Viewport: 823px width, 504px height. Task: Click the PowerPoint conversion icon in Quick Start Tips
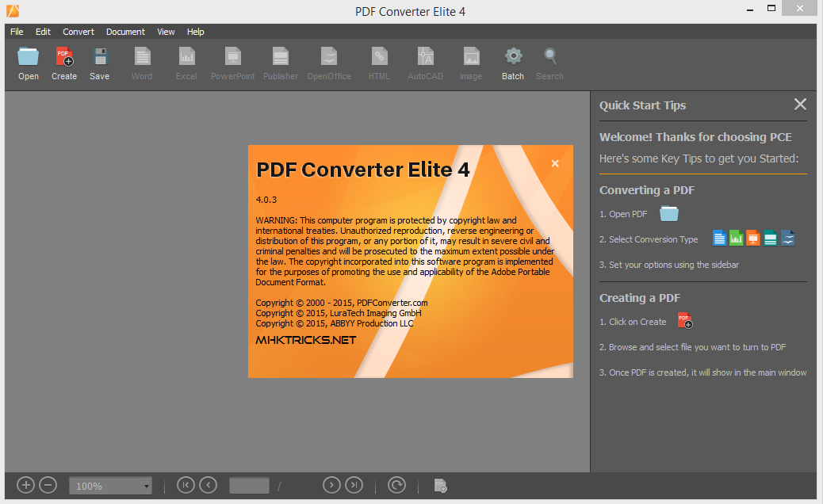pyautogui.click(x=752, y=238)
